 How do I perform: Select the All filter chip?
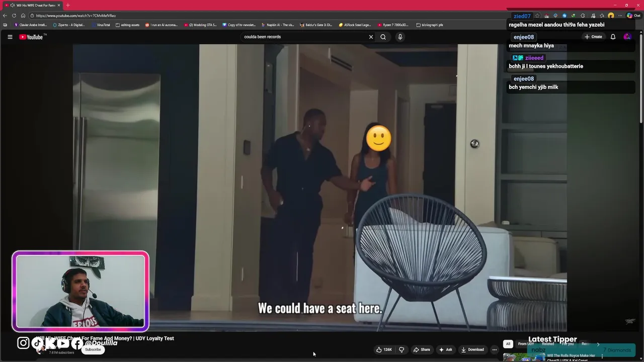508,344
